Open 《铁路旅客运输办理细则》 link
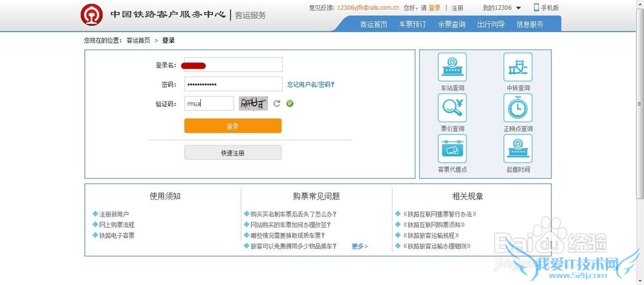Viewport: 644px width, 285px height. [437, 246]
